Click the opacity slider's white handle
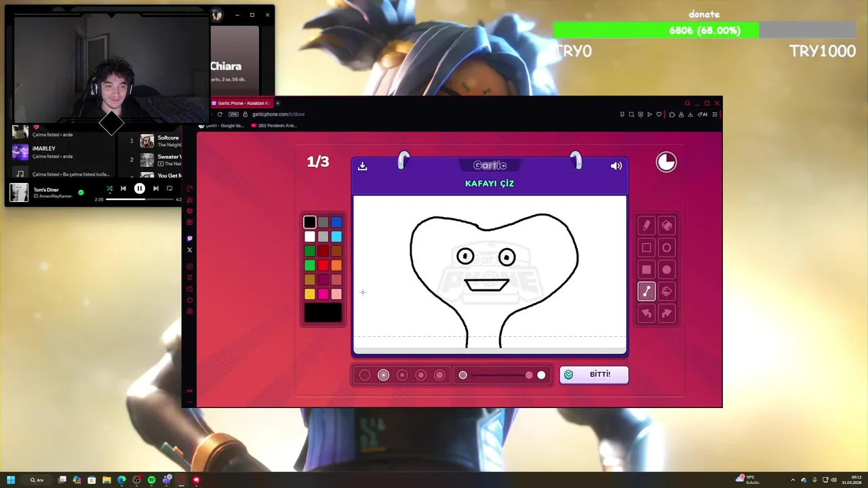Viewport: 868px width, 488px height. coord(541,375)
